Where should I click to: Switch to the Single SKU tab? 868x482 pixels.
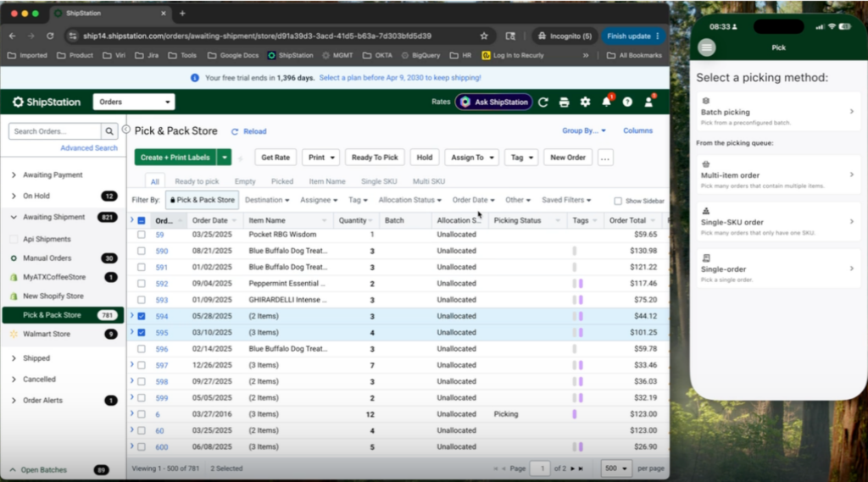point(379,181)
